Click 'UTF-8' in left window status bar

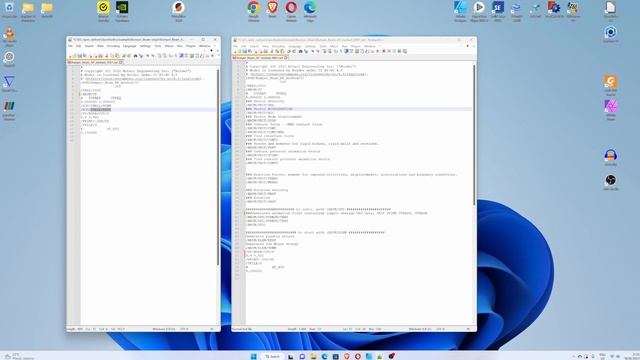[184, 329]
